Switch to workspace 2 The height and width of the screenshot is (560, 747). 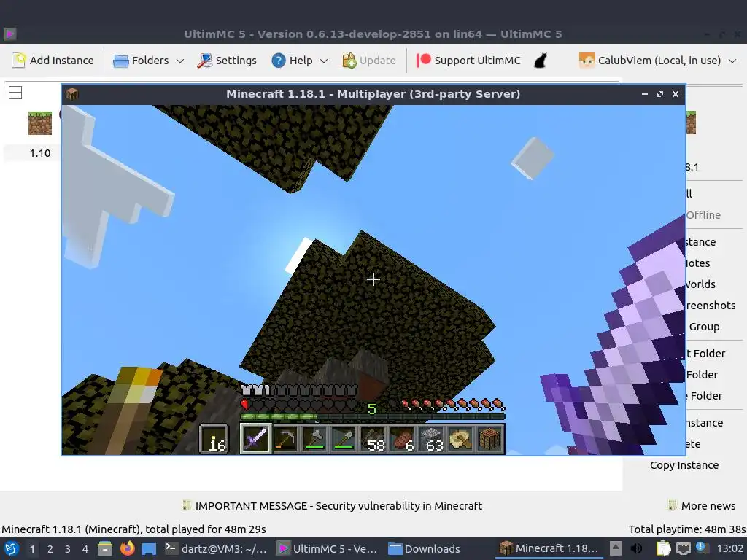point(50,549)
